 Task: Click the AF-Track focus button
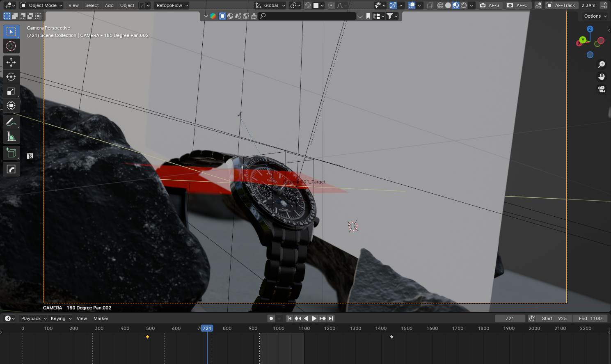[x=561, y=5]
